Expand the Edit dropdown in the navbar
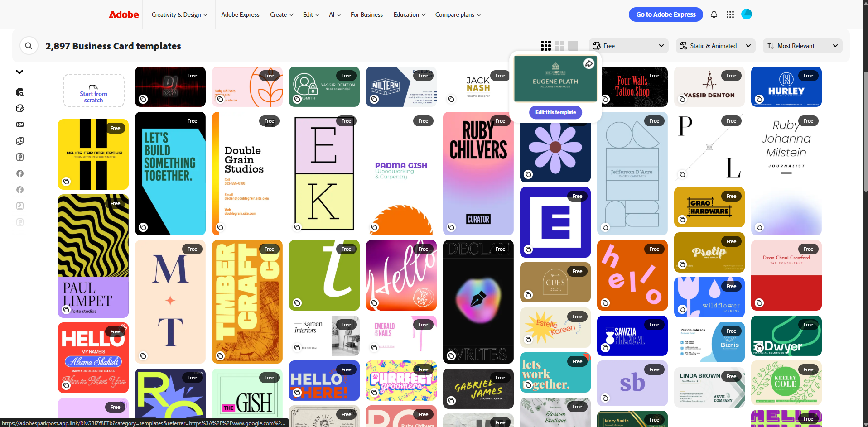 (x=311, y=14)
